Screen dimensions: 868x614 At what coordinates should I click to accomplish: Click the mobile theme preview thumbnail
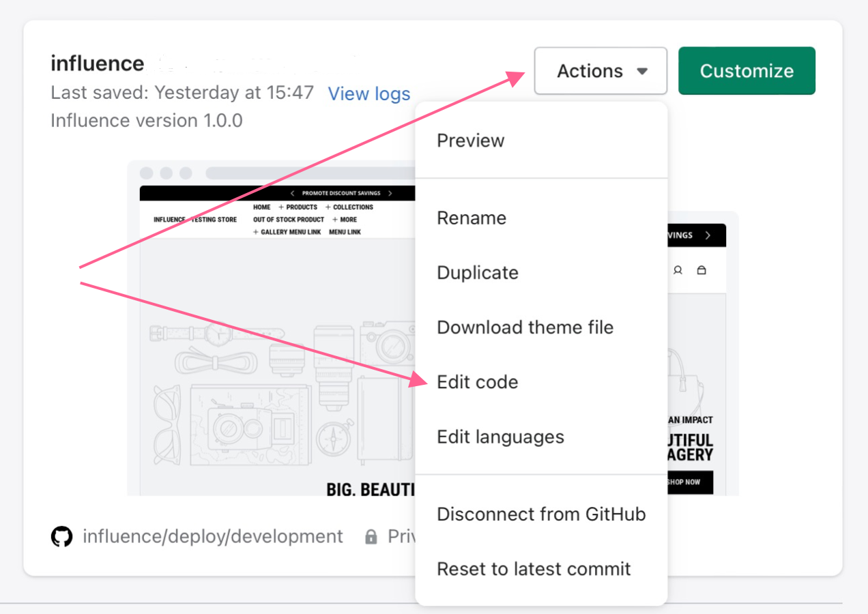tap(702, 353)
